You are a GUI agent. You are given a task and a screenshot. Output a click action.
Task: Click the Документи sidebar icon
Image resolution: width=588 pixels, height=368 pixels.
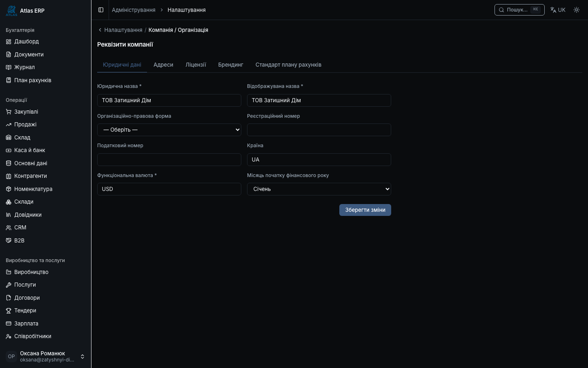(9, 54)
